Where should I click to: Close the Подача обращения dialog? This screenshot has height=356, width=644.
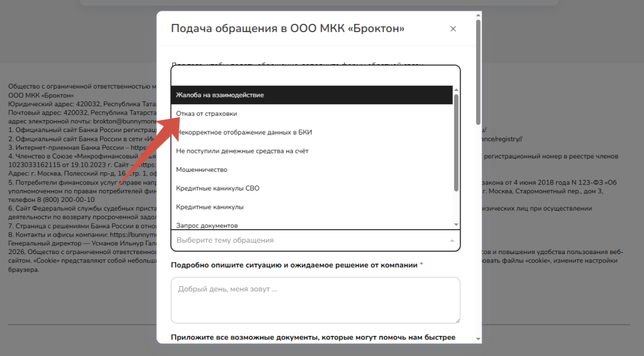click(x=453, y=29)
